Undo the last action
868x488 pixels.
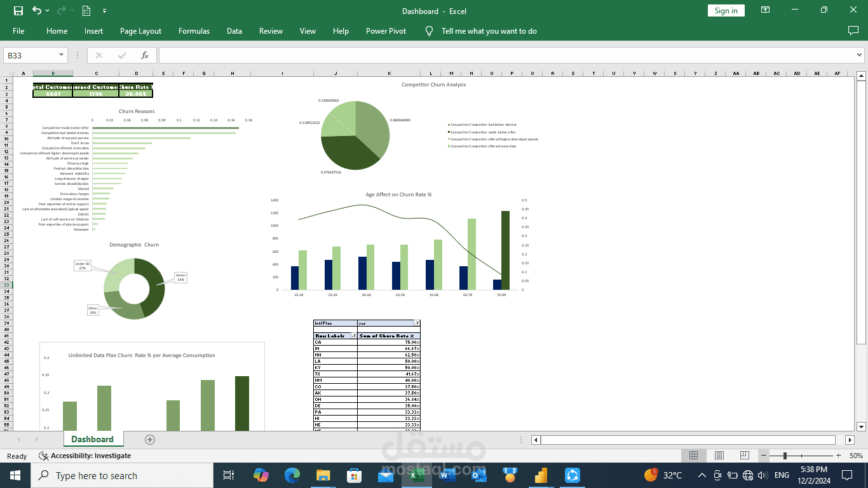(x=36, y=11)
